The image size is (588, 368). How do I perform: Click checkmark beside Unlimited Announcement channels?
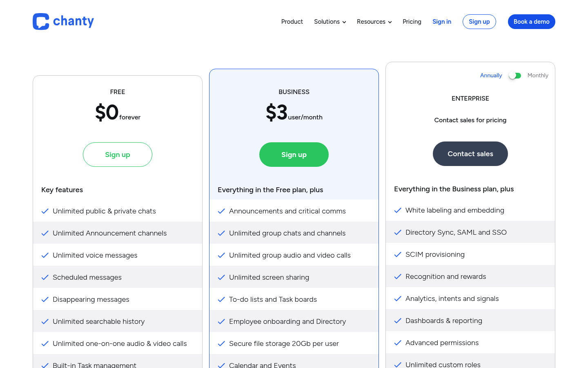point(45,233)
